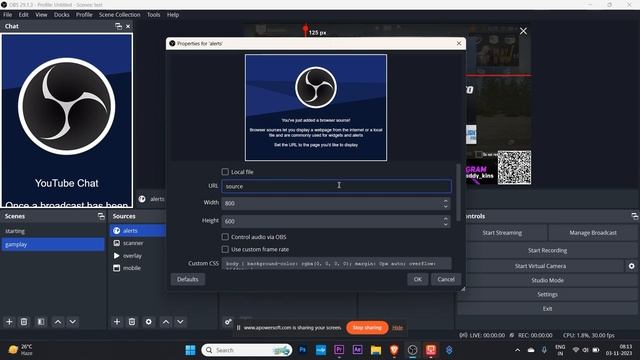Select the 'gamplay' scene
This screenshot has height=360, width=640.
point(53,244)
